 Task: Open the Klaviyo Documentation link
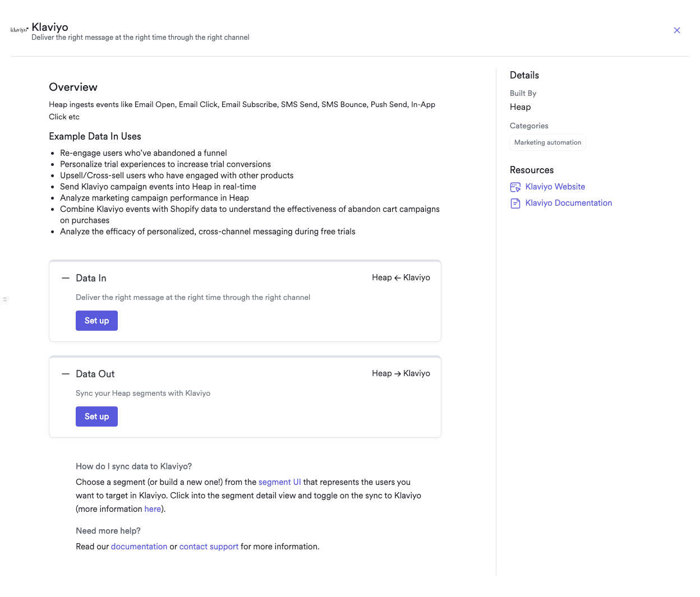568,203
